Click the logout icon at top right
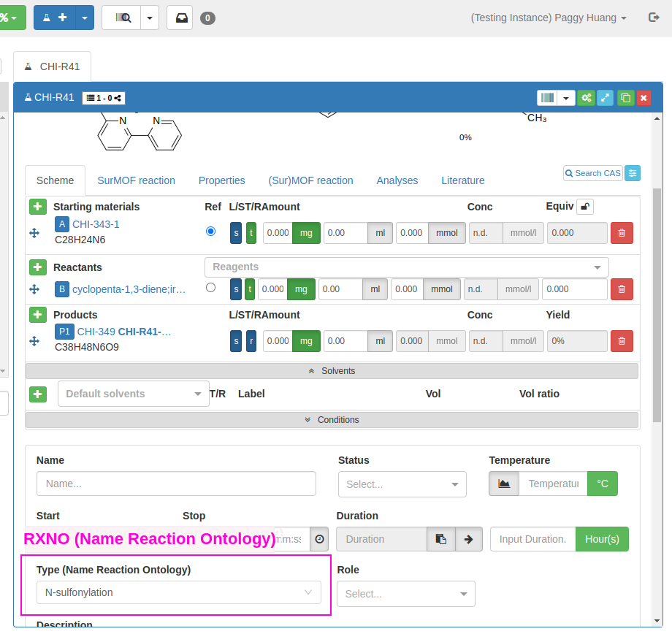 [x=654, y=18]
